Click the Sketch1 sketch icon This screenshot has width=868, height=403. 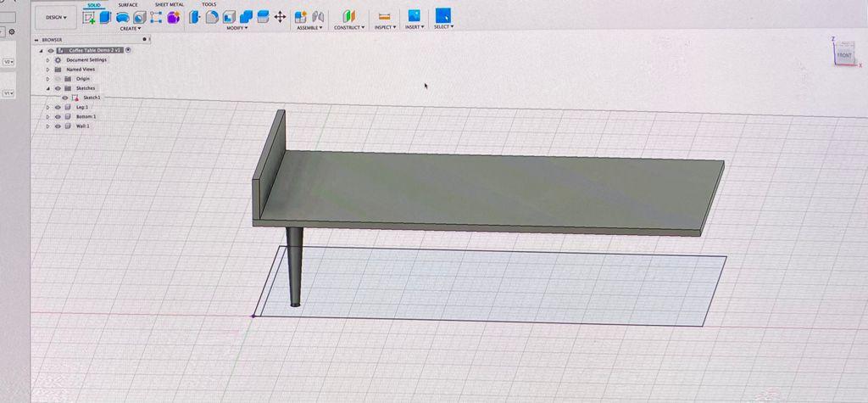tap(75, 98)
